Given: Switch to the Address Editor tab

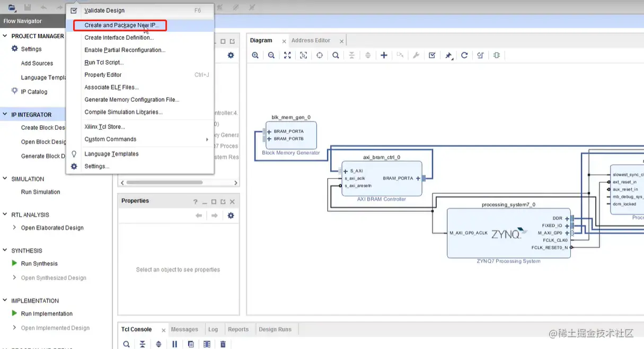Looking at the screenshot, I should point(311,40).
